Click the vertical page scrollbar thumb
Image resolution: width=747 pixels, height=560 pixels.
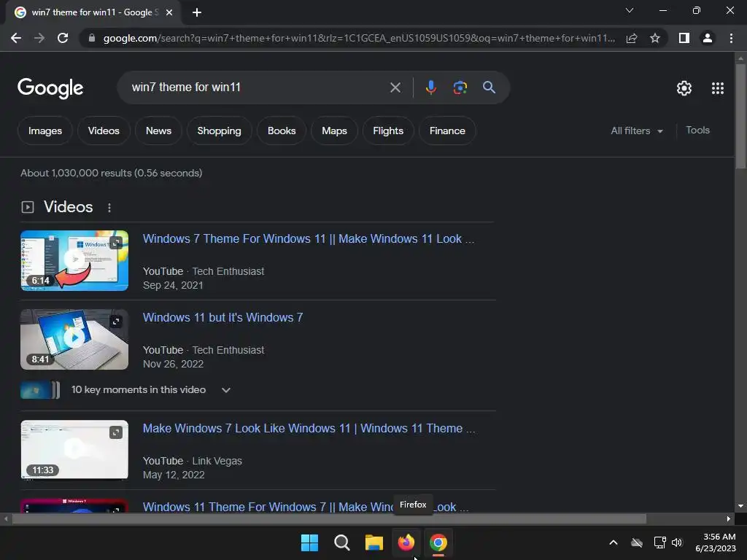click(x=740, y=116)
